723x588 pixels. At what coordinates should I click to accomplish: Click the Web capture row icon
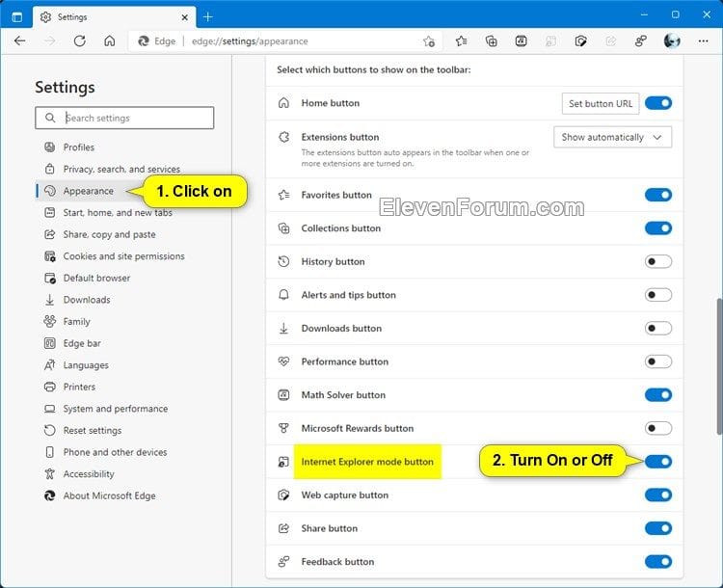click(x=283, y=494)
